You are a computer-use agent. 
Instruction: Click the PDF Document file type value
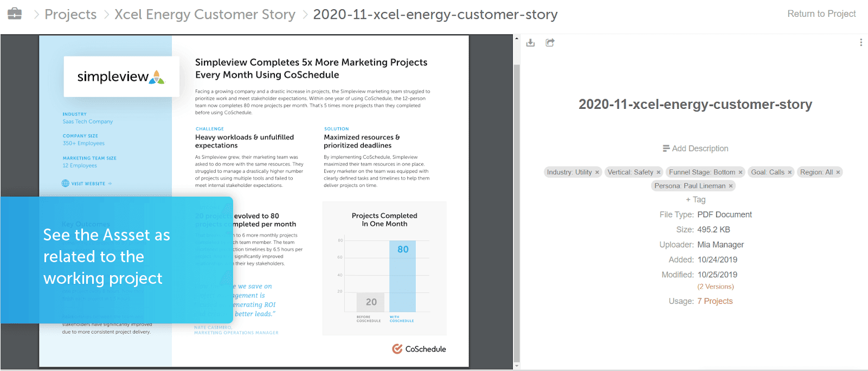point(724,214)
